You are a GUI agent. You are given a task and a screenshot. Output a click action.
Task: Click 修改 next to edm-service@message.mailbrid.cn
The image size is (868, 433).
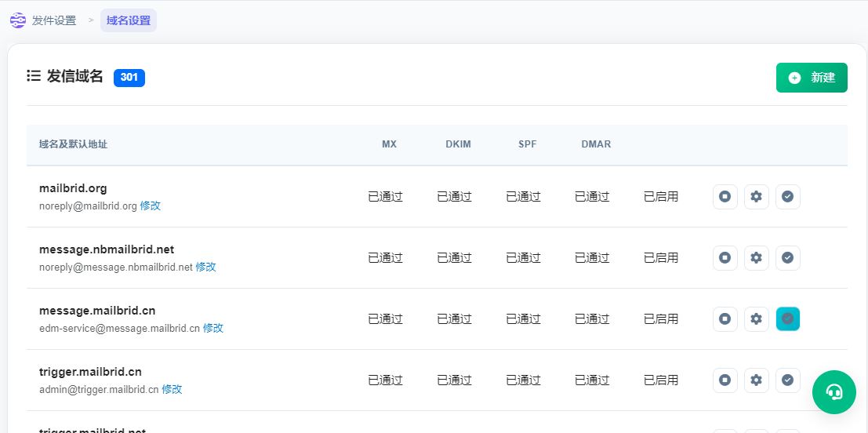pos(213,328)
